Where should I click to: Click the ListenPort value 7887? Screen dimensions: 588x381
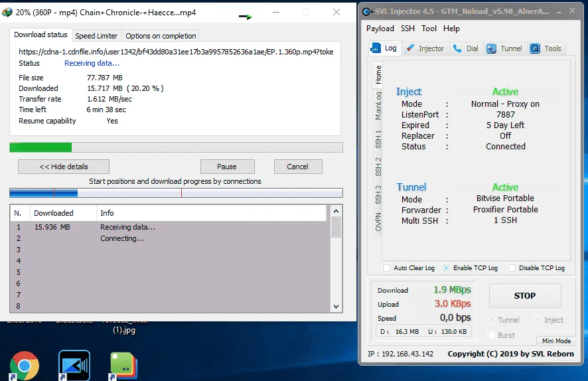506,114
